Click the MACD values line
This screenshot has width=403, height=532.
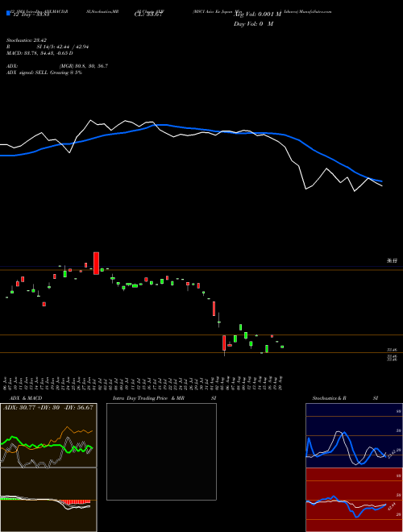[x=39, y=53]
